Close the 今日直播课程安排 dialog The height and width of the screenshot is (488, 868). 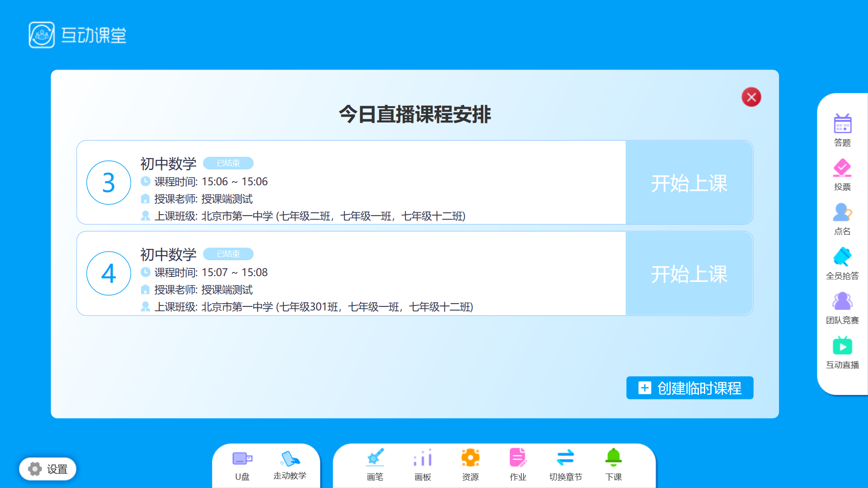pos(751,97)
